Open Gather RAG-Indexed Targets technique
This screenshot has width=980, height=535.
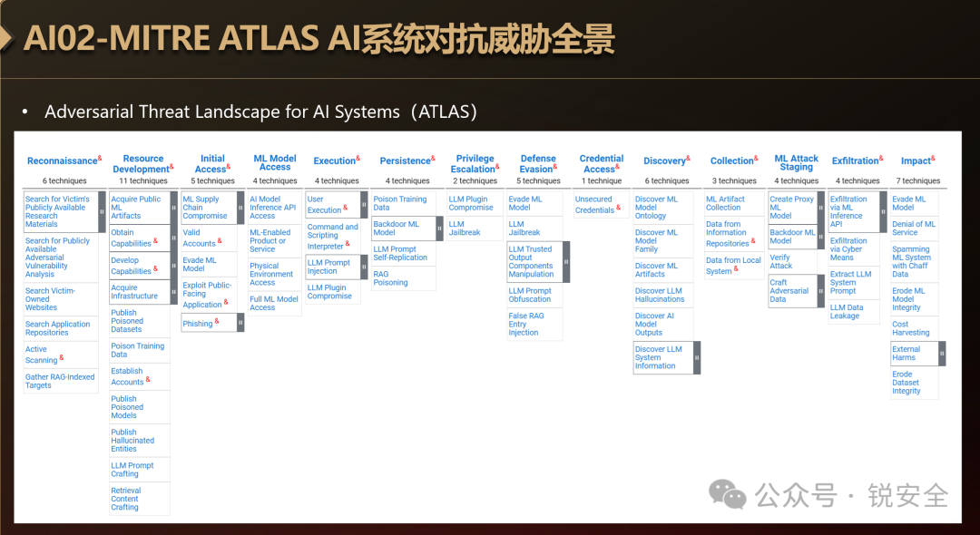[x=60, y=381]
